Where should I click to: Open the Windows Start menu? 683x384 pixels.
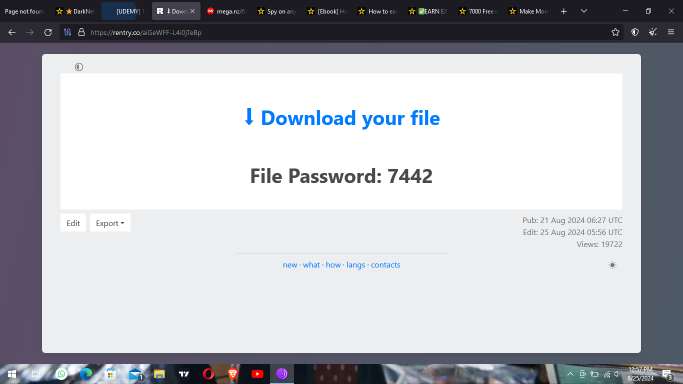[12, 374]
